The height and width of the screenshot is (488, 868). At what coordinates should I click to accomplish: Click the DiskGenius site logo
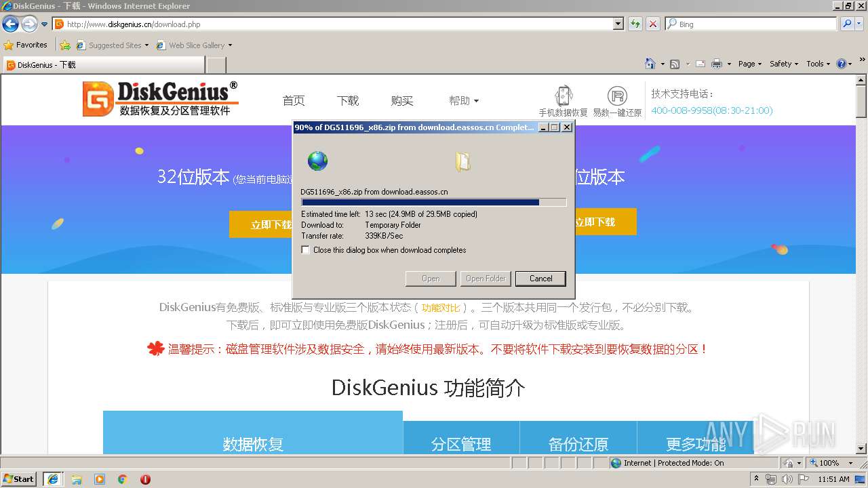click(160, 99)
